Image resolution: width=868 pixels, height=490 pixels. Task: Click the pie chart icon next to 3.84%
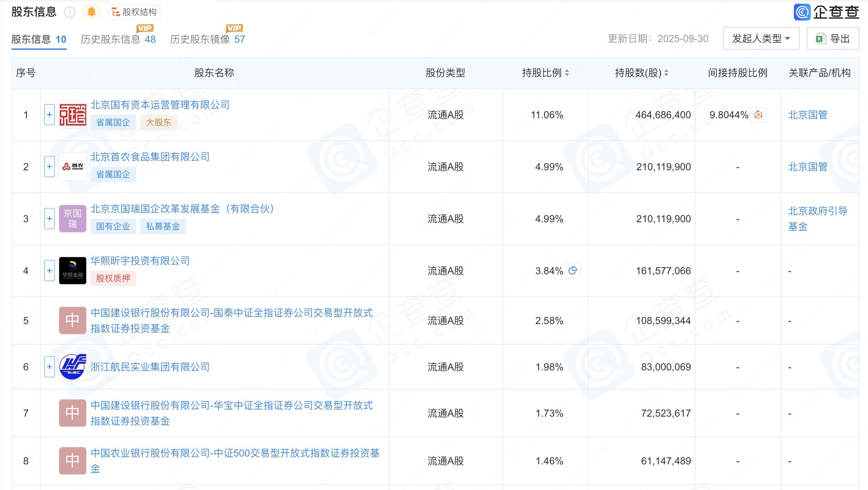coord(573,271)
